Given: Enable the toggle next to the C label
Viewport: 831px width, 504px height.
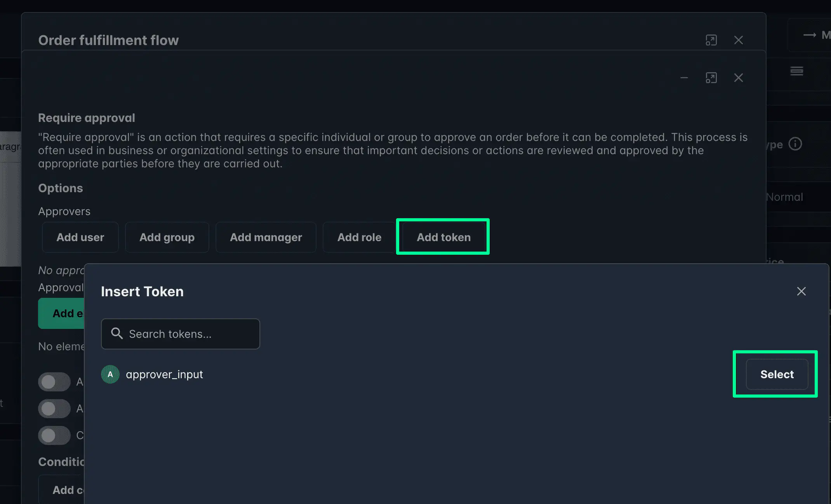Looking at the screenshot, I should [54, 435].
